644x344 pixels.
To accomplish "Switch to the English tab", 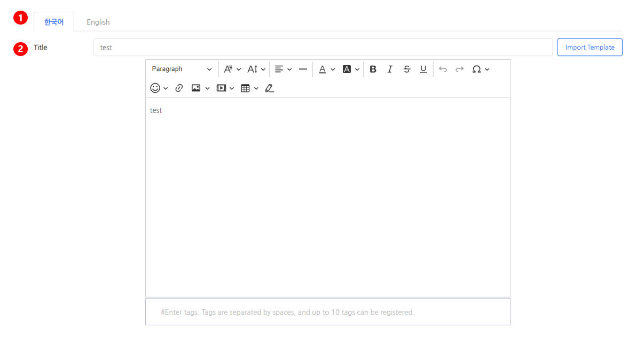I will [x=98, y=22].
